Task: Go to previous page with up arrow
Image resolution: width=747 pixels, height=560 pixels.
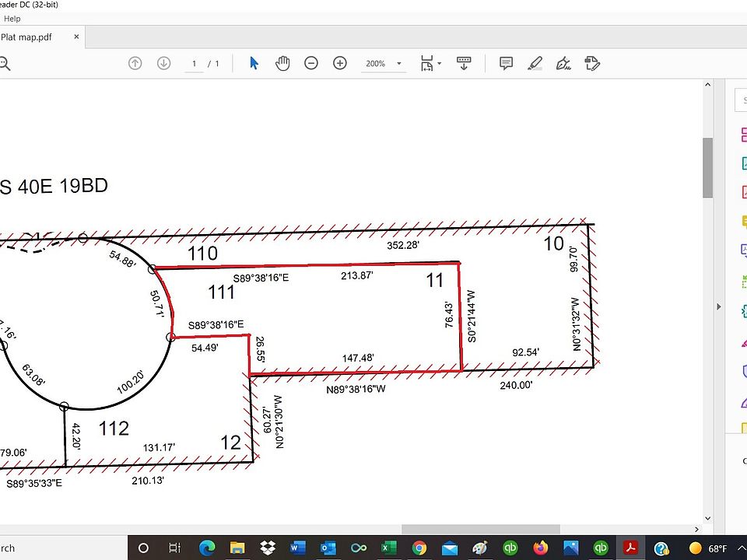Action: tap(135, 63)
